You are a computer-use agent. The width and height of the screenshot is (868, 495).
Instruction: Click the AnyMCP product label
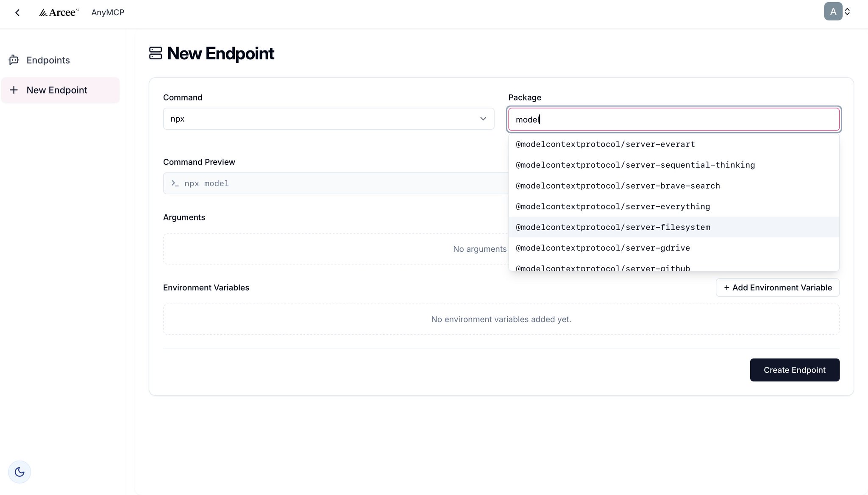tap(108, 13)
